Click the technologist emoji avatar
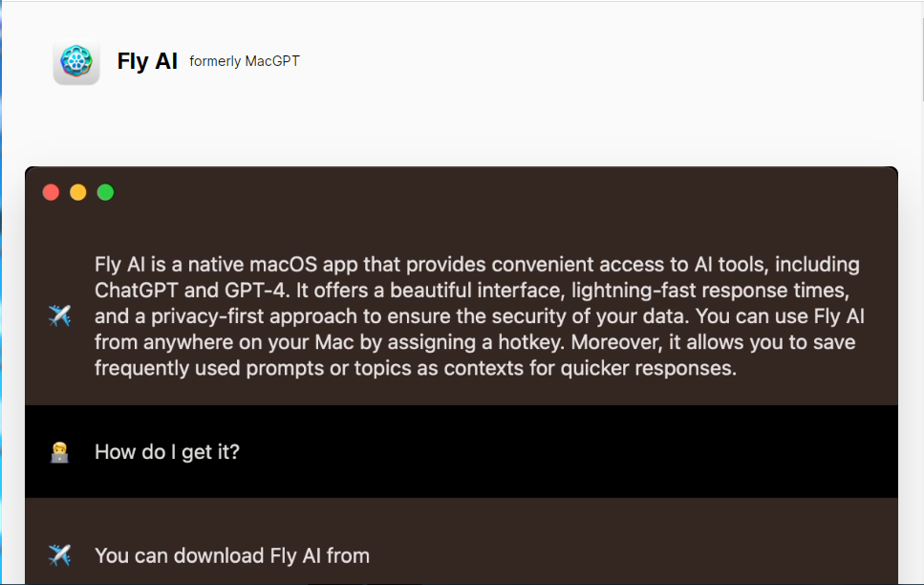The width and height of the screenshot is (924, 585). (x=60, y=451)
